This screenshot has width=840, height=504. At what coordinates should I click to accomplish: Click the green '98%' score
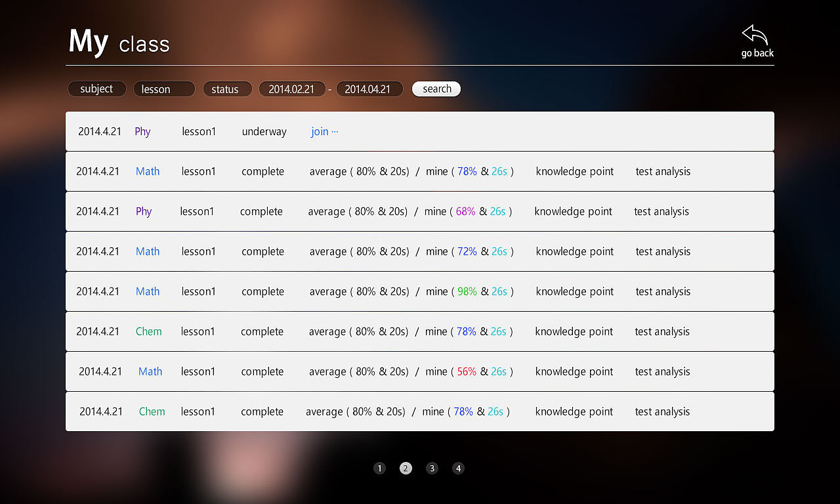click(467, 291)
